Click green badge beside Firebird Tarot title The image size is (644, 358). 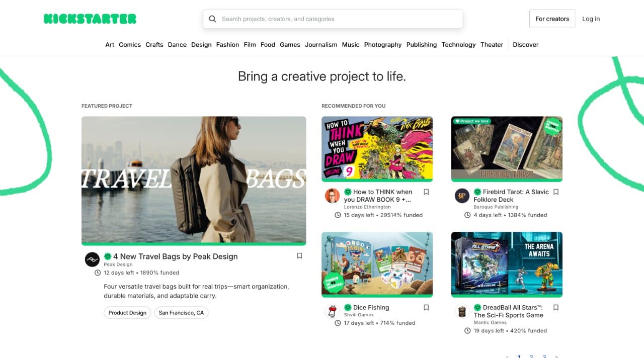coord(477,192)
